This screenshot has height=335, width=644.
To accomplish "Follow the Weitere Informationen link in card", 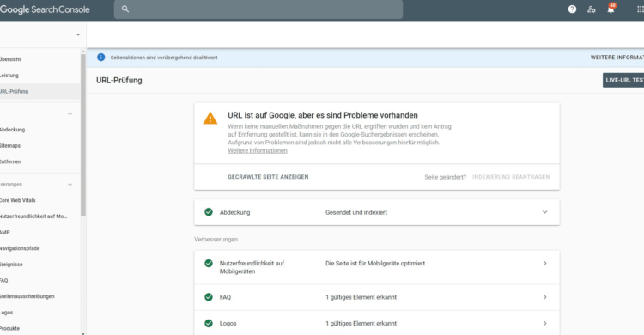I will [258, 150].
